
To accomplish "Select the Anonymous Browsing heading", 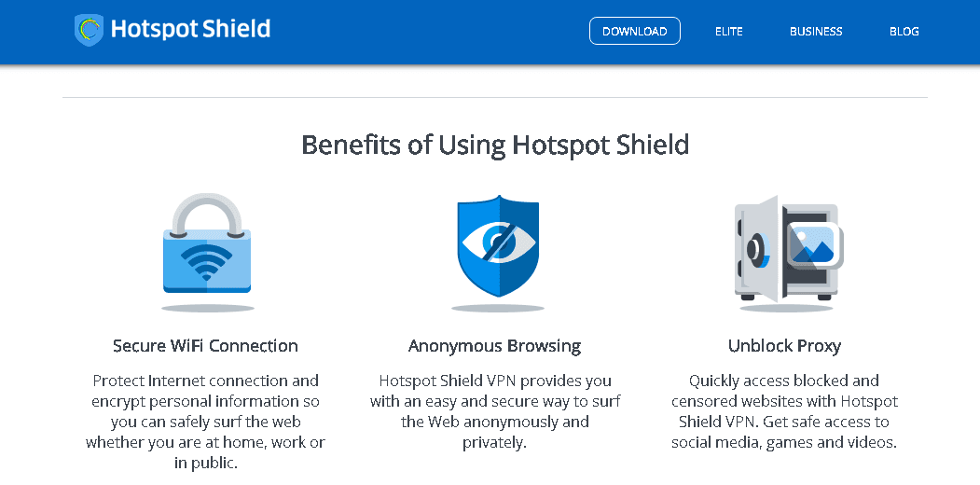I will point(494,346).
